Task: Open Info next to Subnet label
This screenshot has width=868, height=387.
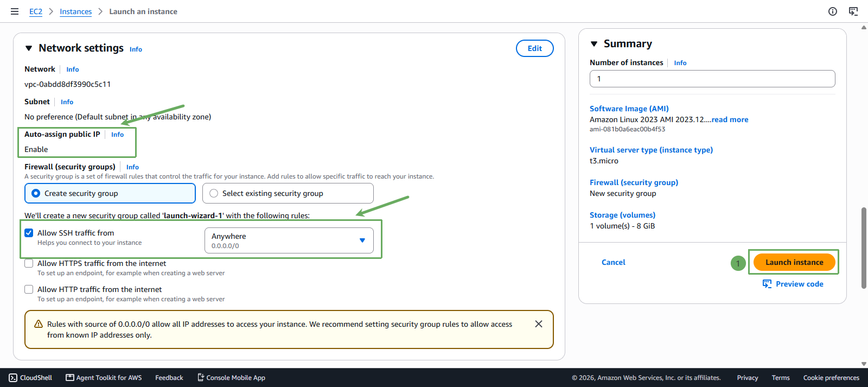Action: point(67,102)
